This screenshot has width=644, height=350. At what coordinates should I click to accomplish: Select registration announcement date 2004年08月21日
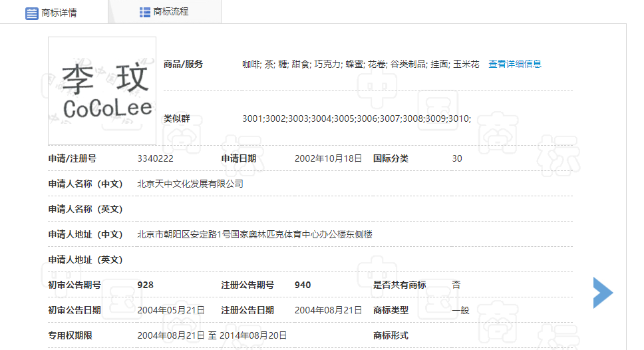tap(328, 311)
